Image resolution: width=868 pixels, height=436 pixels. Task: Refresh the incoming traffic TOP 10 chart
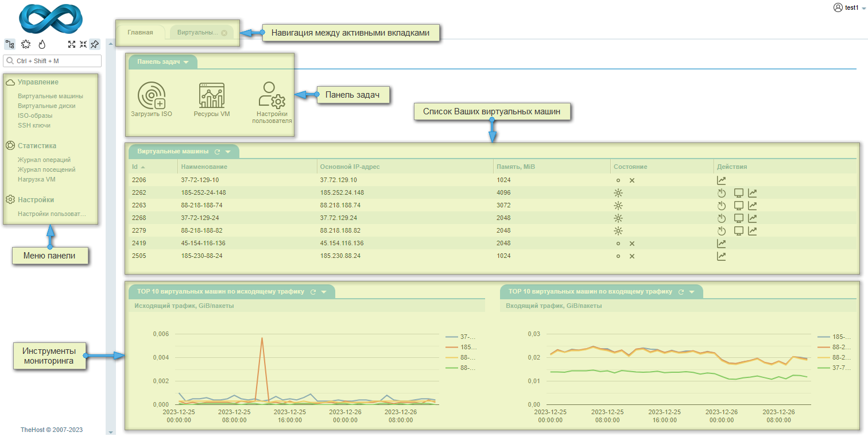681,292
